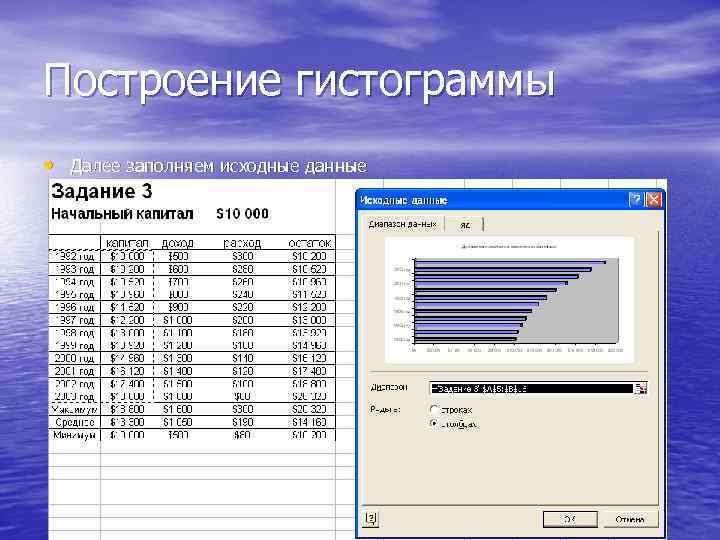
Task: Select the 'Среднее' row label
Action: tap(74, 422)
